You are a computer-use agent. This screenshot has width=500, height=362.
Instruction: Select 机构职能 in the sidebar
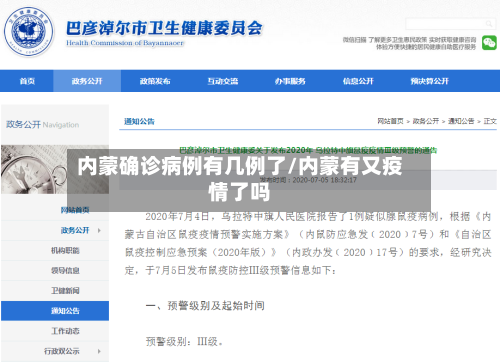click(x=65, y=251)
